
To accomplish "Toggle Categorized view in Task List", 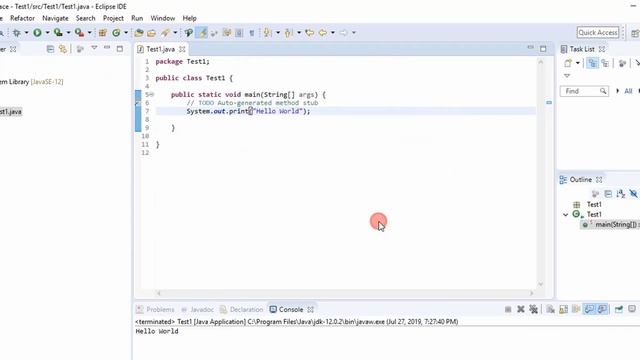I will tap(592, 63).
